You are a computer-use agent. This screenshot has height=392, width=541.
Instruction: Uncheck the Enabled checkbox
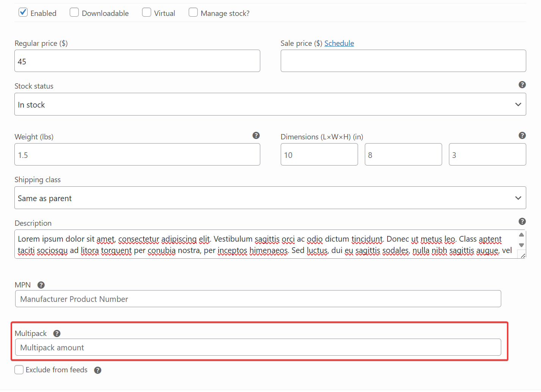[23, 12]
